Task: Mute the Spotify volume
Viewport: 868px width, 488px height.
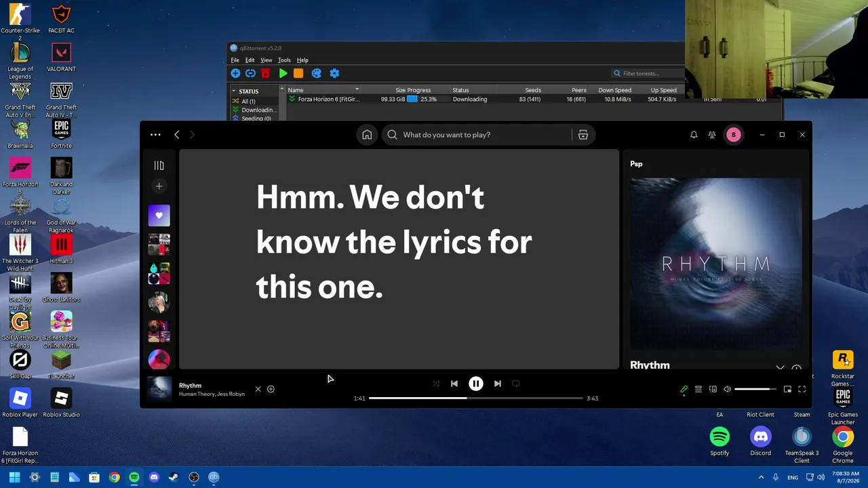Action: 727,389
